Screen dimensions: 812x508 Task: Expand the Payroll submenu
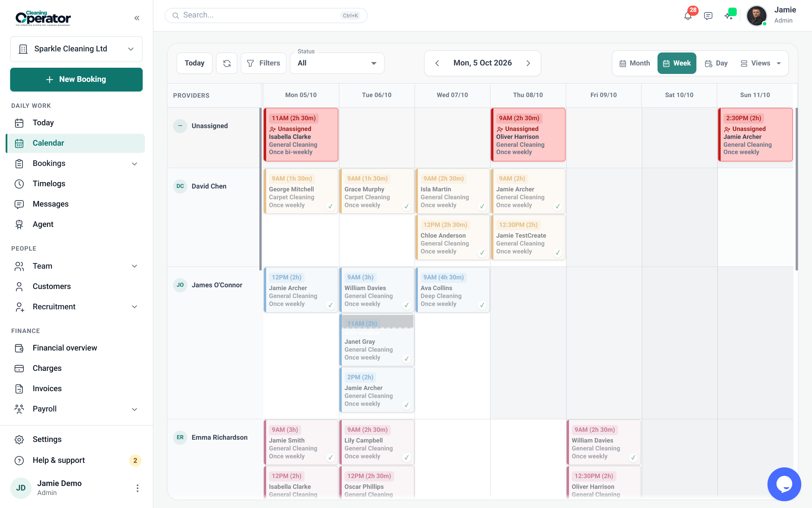coord(134,409)
